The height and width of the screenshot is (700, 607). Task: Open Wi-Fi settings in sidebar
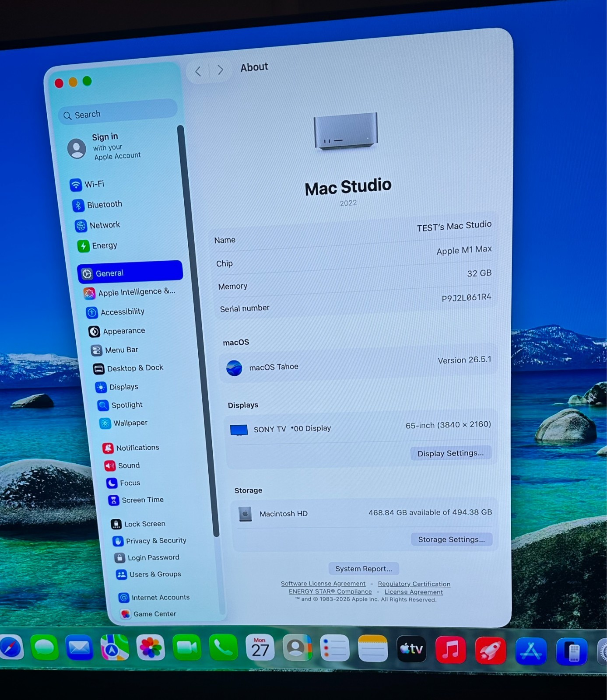88,184
